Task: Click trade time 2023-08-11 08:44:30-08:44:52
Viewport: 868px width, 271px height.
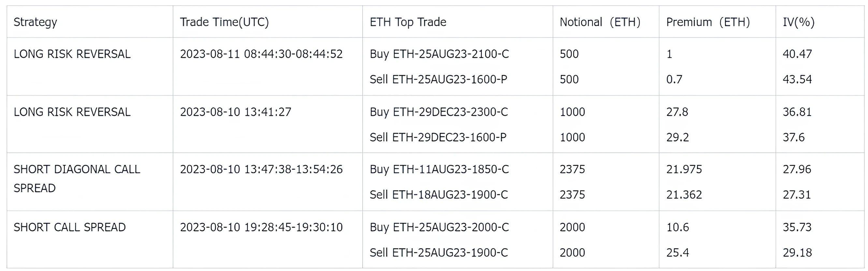Action: pos(261,54)
